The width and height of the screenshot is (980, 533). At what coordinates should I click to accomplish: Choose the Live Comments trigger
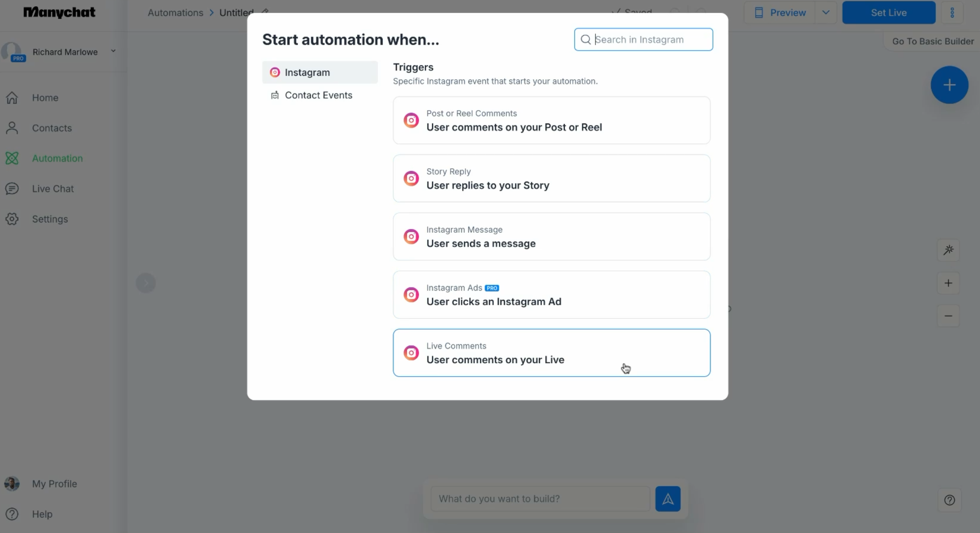coord(551,353)
